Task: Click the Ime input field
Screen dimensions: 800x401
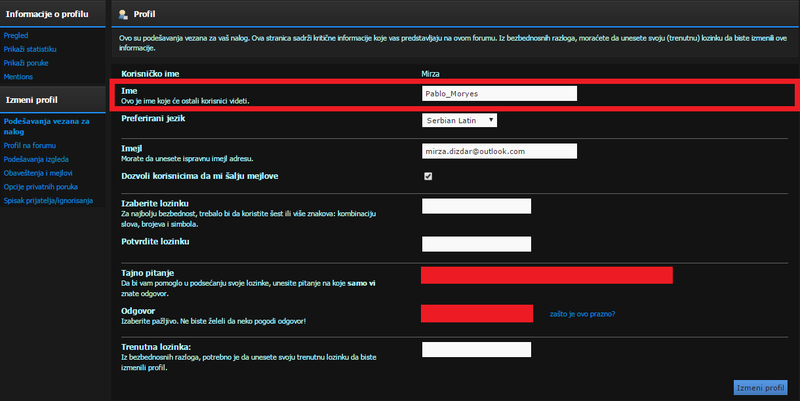Action: (499, 94)
